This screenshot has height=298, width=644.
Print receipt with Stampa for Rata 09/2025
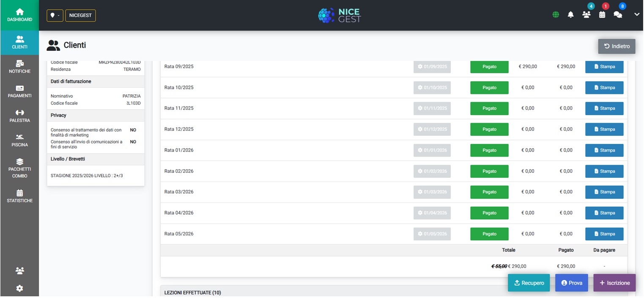point(604,66)
